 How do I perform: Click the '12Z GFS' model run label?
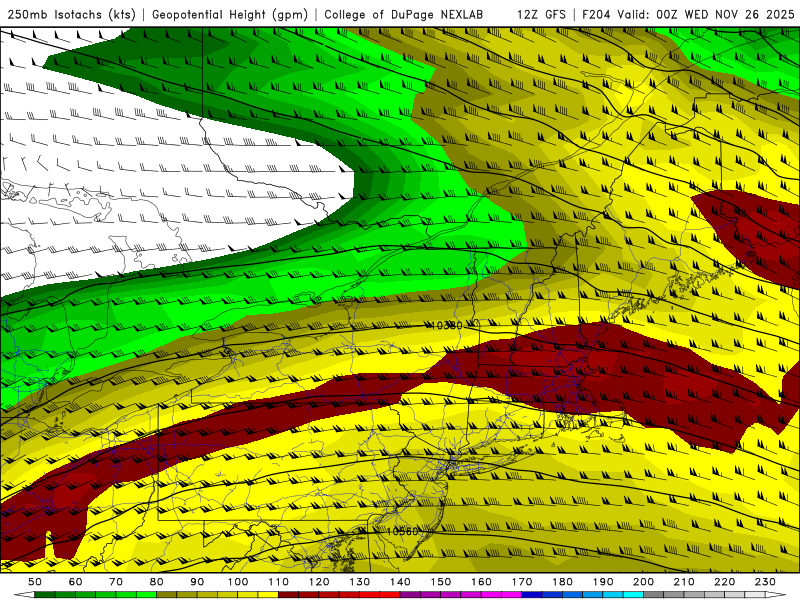pyautogui.click(x=541, y=14)
